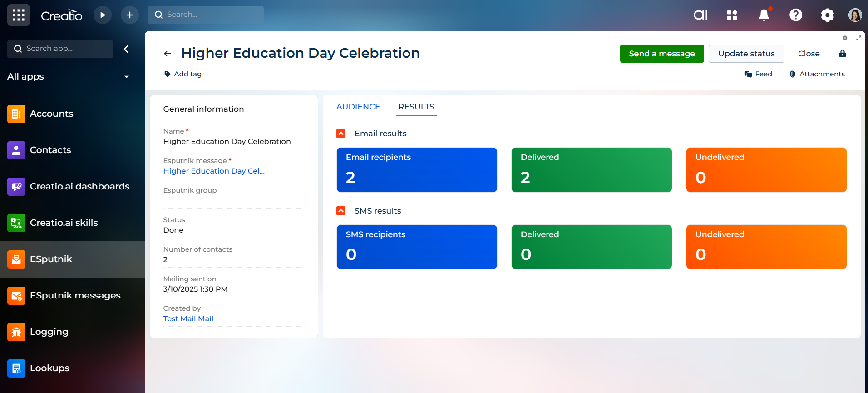
Task: Collapse the side panel with chevron
Action: coord(126,49)
